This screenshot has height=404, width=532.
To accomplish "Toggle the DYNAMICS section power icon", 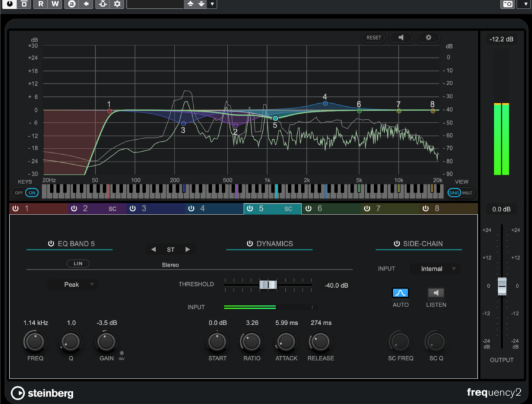I will click(x=250, y=244).
